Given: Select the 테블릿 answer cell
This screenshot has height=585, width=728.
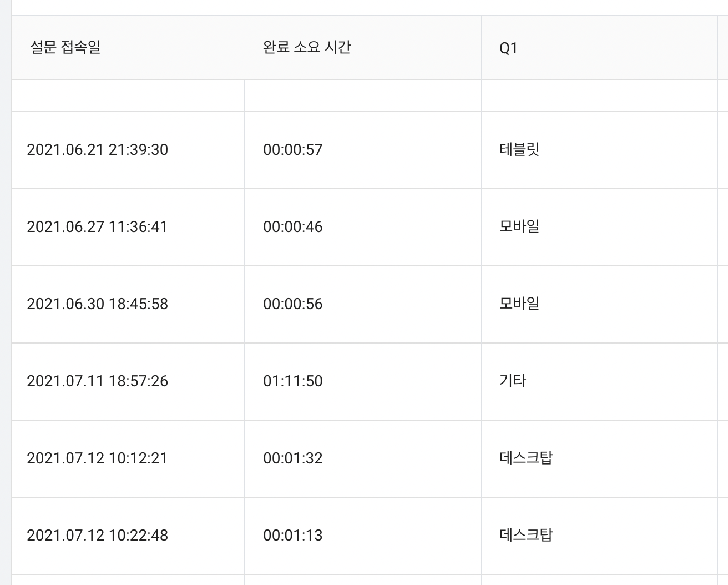Looking at the screenshot, I should [520, 150].
